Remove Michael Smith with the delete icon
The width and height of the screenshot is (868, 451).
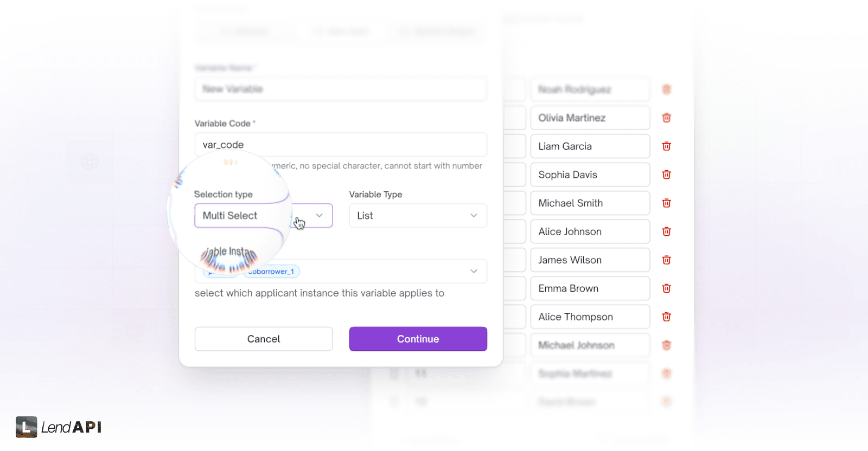666,203
